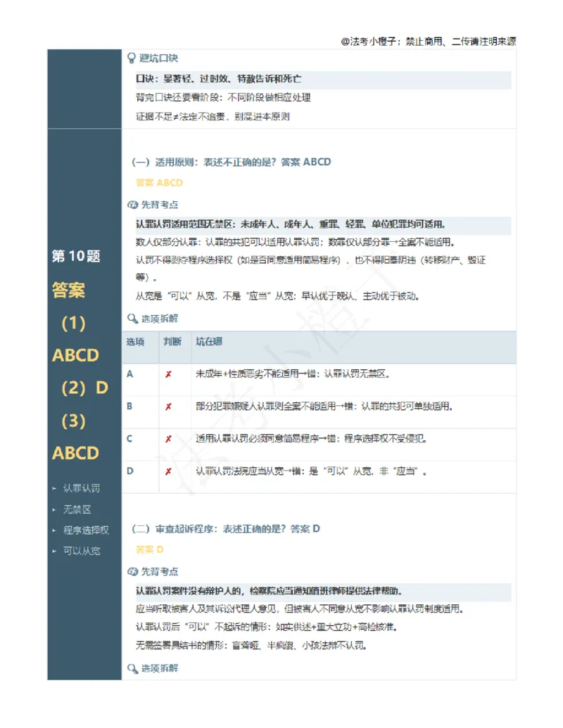Click the red X mark in row C

(x=168, y=439)
